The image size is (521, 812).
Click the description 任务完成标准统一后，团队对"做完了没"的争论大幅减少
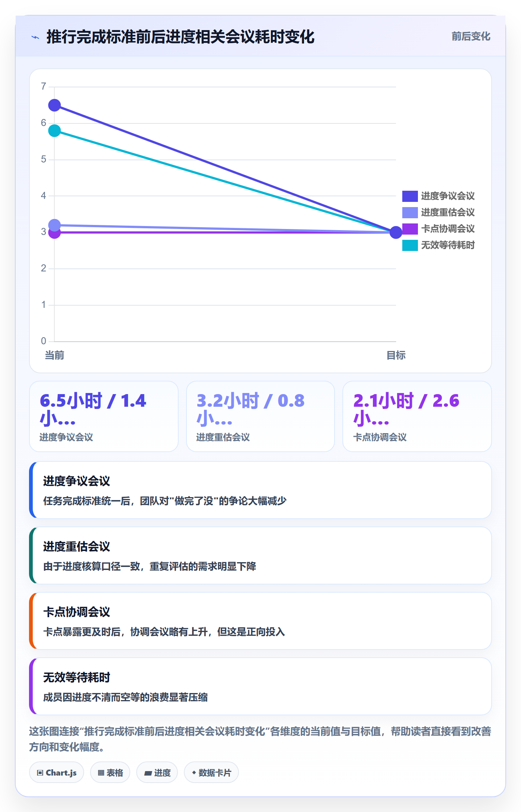[x=165, y=501]
